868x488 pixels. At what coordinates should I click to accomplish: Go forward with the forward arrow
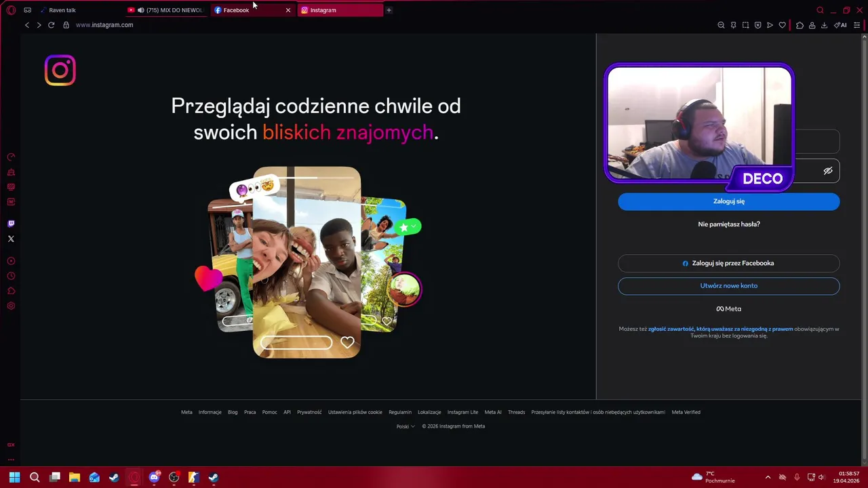point(39,25)
